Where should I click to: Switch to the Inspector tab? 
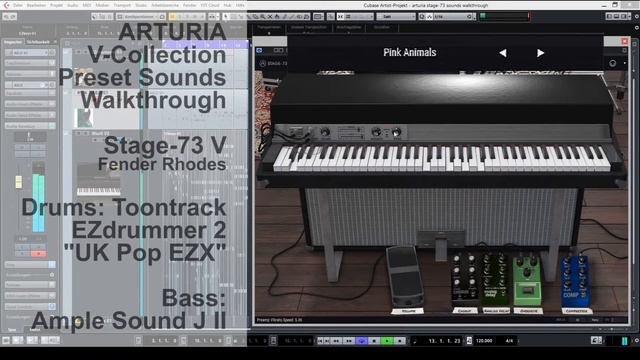coord(13,42)
